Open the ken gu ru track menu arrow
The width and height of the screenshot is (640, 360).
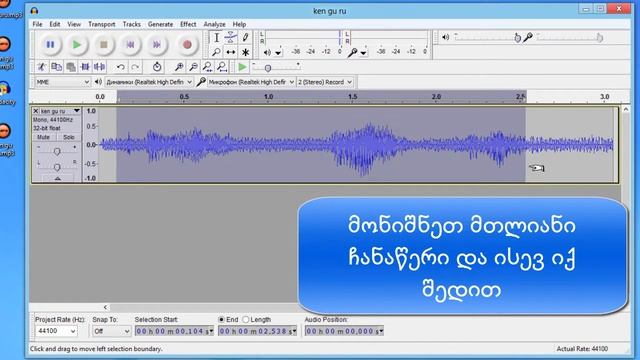[76, 111]
